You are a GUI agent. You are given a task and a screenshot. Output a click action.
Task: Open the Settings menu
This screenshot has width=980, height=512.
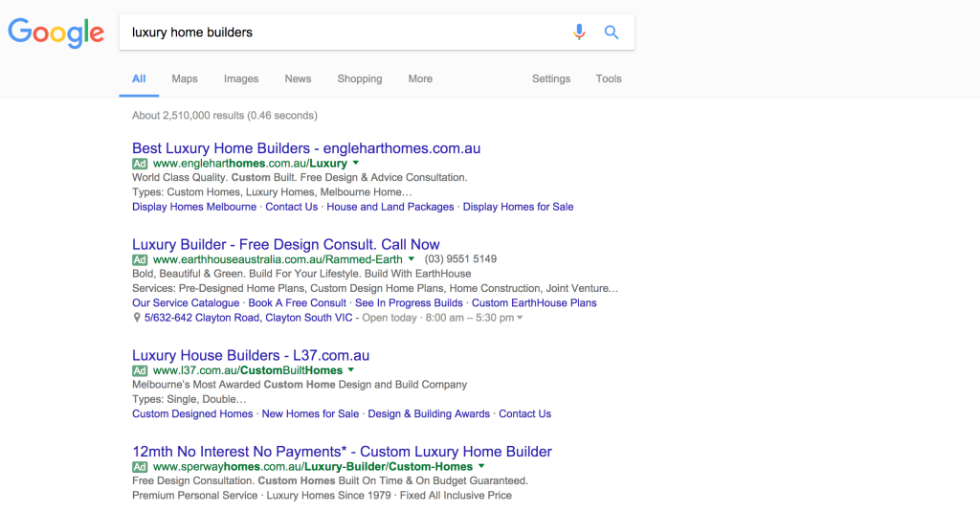click(551, 78)
